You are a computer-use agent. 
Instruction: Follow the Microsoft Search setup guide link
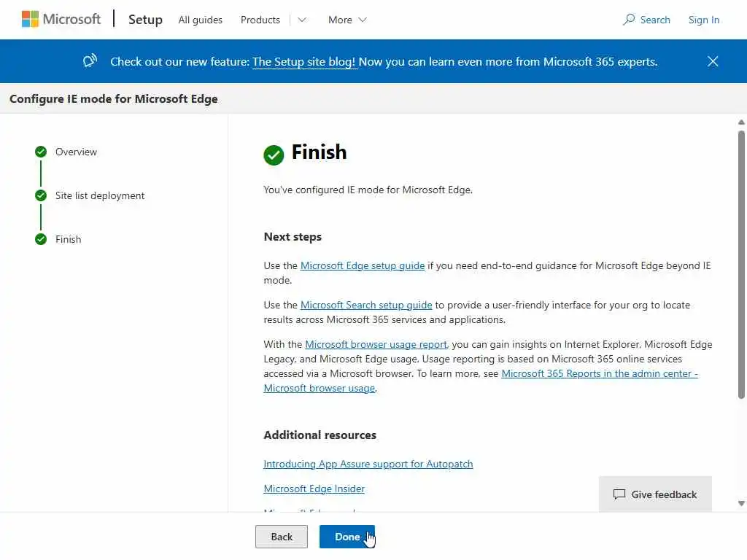(366, 305)
